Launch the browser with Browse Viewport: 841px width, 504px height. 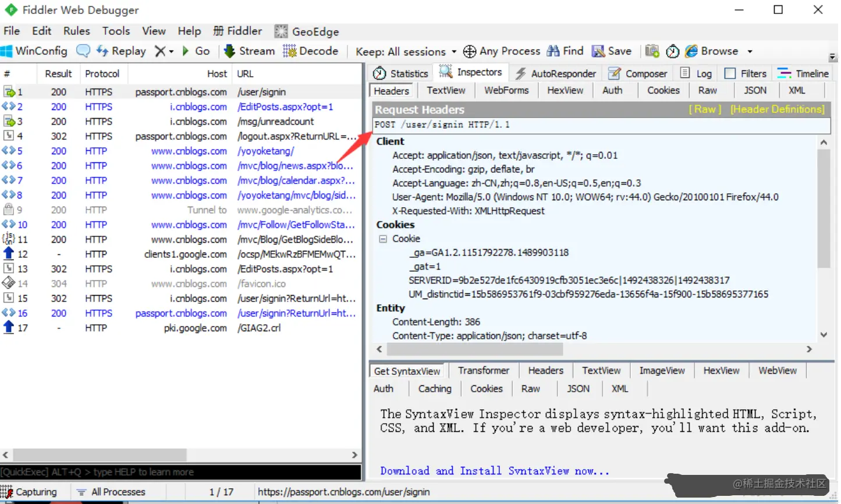pos(712,51)
